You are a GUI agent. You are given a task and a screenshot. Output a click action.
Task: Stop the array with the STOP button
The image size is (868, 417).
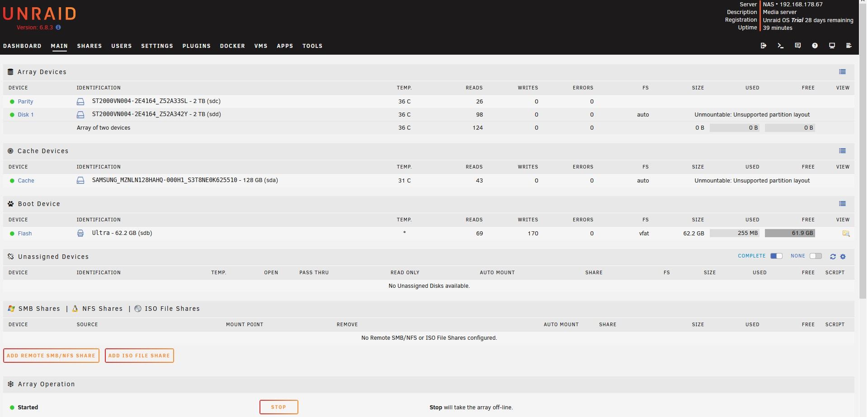(278, 407)
